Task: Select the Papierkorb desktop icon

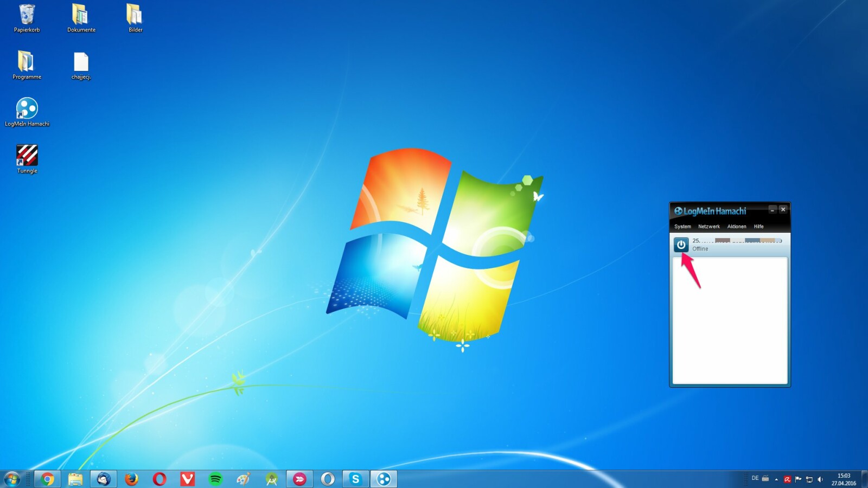Action: pos(27,18)
